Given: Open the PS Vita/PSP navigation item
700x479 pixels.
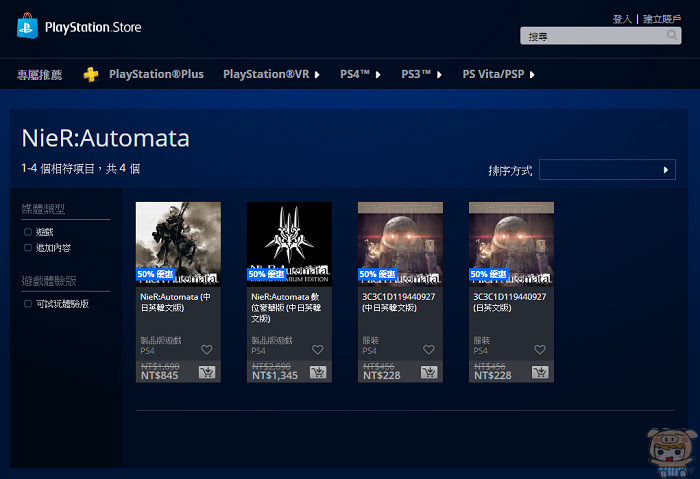Looking at the screenshot, I should tap(493, 74).
